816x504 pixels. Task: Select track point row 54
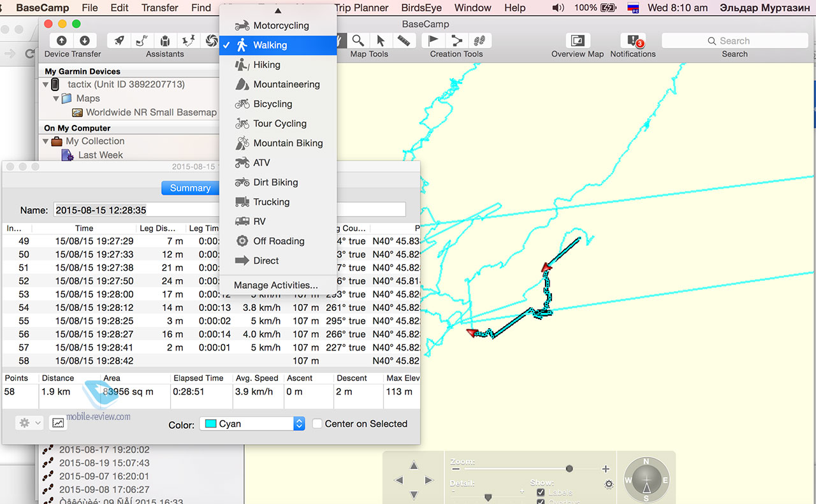[211, 308]
